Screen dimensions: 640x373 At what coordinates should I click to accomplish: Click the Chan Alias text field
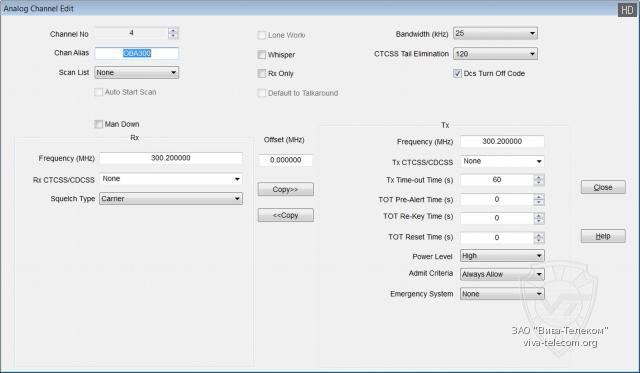click(137, 53)
